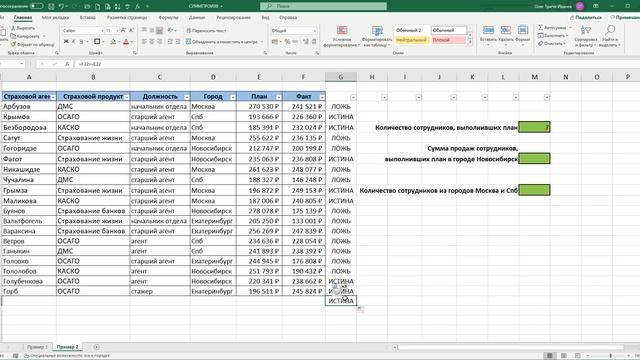Open Format as Table (Форматировать как таблицу)
The height and width of the screenshot is (360, 640).
[377, 36]
